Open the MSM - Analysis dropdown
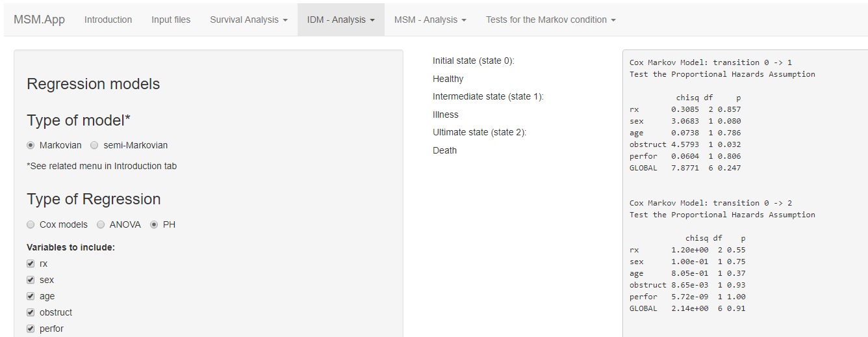Image resolution: width=868 pixels, height=337 pixels. [x=430, y=20]
